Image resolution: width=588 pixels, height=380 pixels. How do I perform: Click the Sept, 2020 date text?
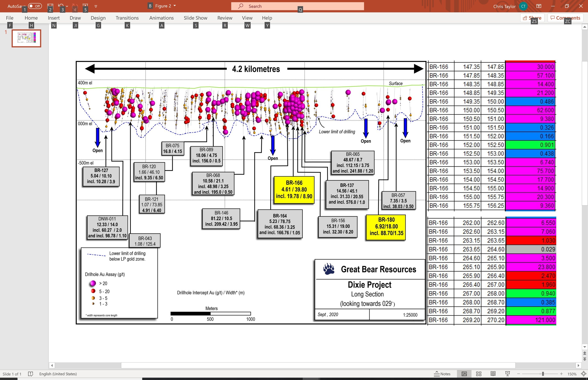tap(328, 314)
